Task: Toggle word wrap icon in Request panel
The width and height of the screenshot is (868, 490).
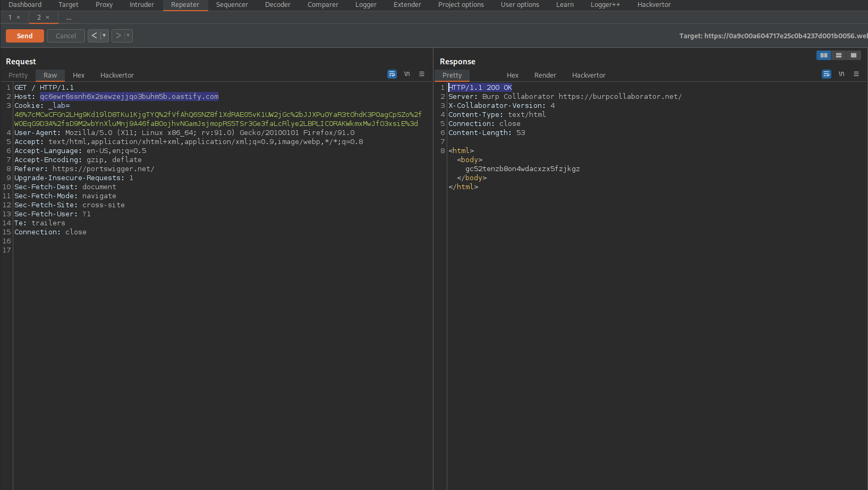Action: 392,74
